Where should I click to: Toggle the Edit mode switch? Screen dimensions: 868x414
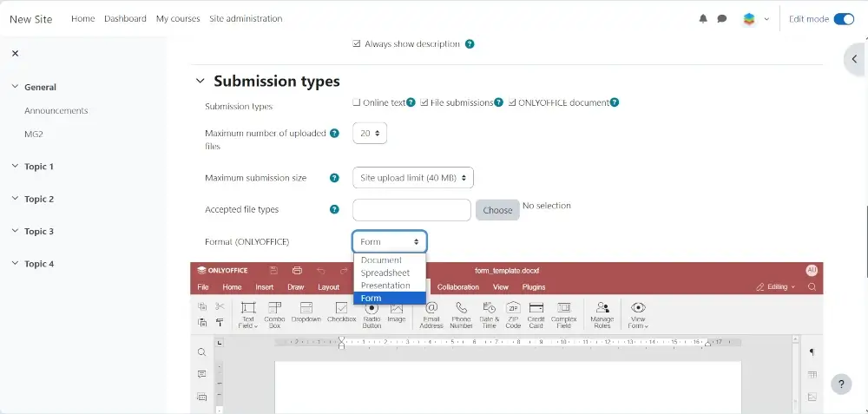coord(843,18)
